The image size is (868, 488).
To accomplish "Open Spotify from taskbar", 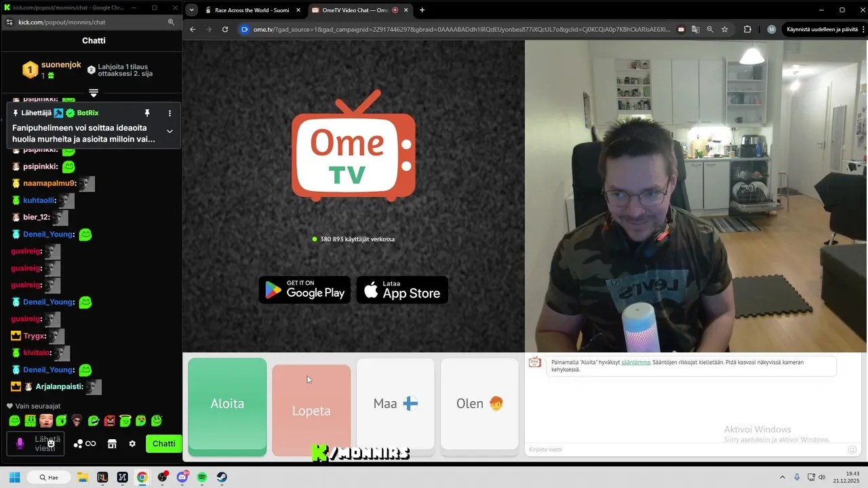I will coord(202,477).
